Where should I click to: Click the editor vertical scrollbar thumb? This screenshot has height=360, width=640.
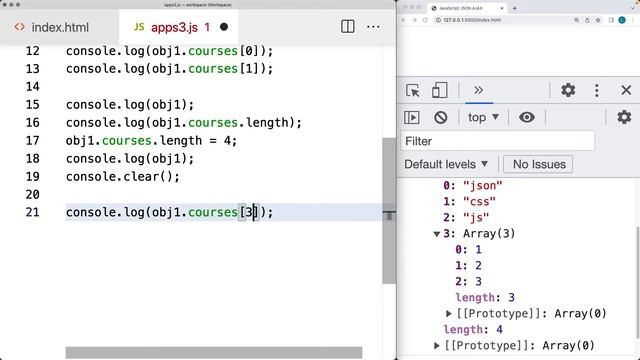tap(389, 210)
